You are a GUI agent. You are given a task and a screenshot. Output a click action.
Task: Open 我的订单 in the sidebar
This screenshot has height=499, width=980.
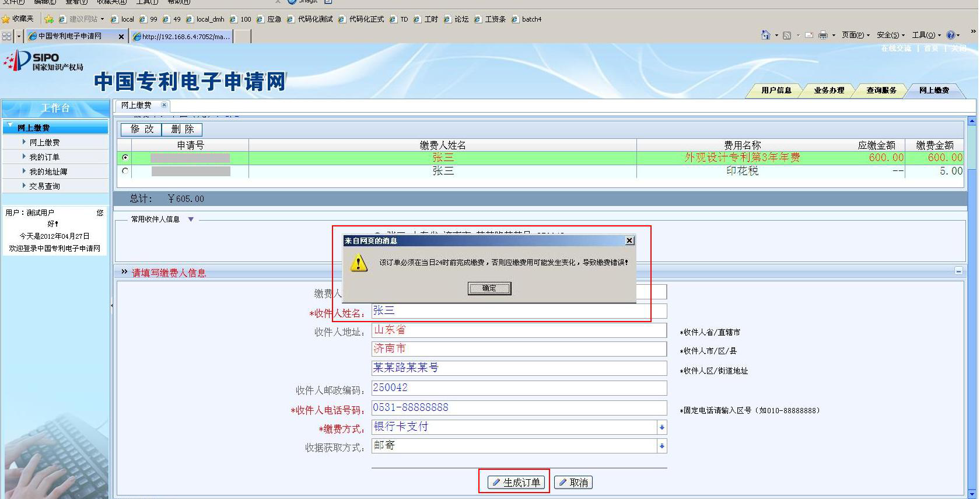[44, 157]
